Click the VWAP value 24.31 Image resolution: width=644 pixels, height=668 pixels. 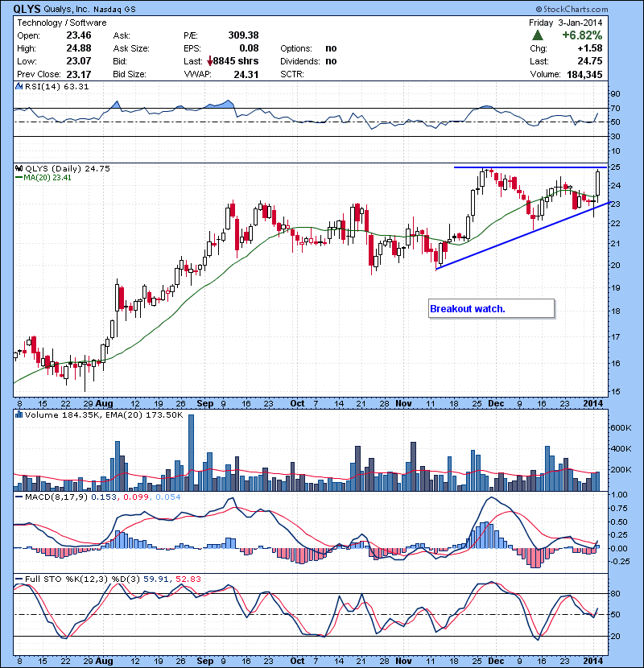point(246,75)
